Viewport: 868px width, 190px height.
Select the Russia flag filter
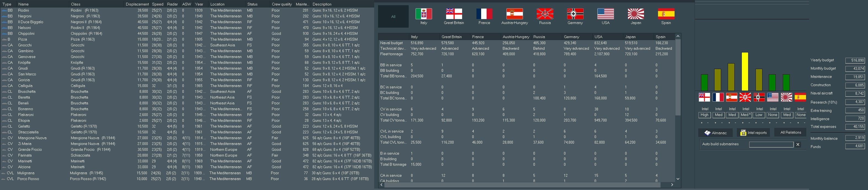coord(545,14)
